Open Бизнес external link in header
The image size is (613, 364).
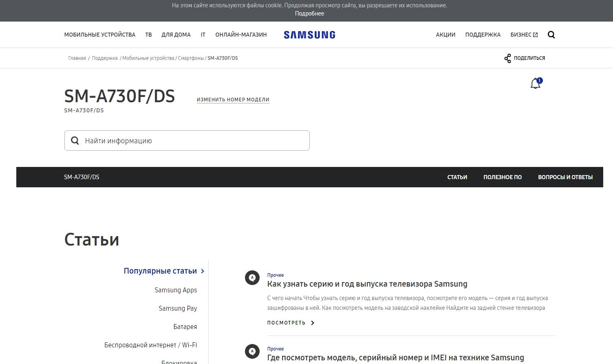(x=524, y=35)
